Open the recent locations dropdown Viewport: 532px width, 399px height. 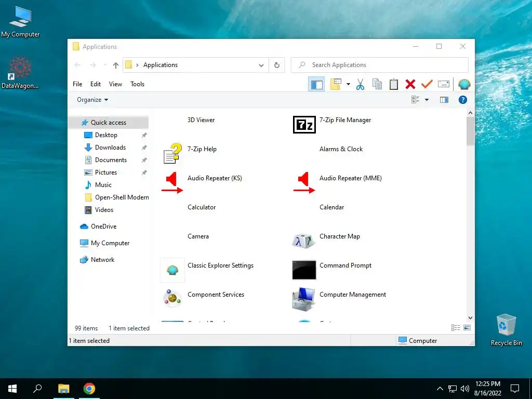pyautogui.click(x=105, y=65)
